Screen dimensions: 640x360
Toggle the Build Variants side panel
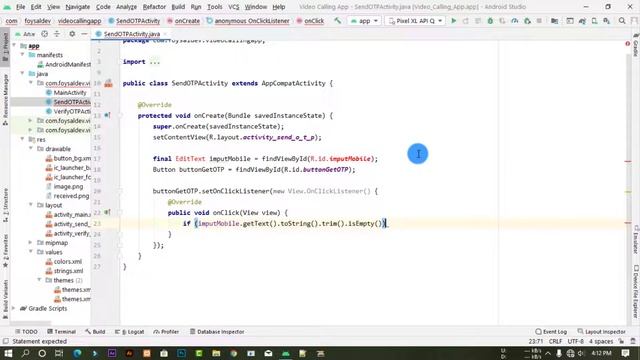5,299
